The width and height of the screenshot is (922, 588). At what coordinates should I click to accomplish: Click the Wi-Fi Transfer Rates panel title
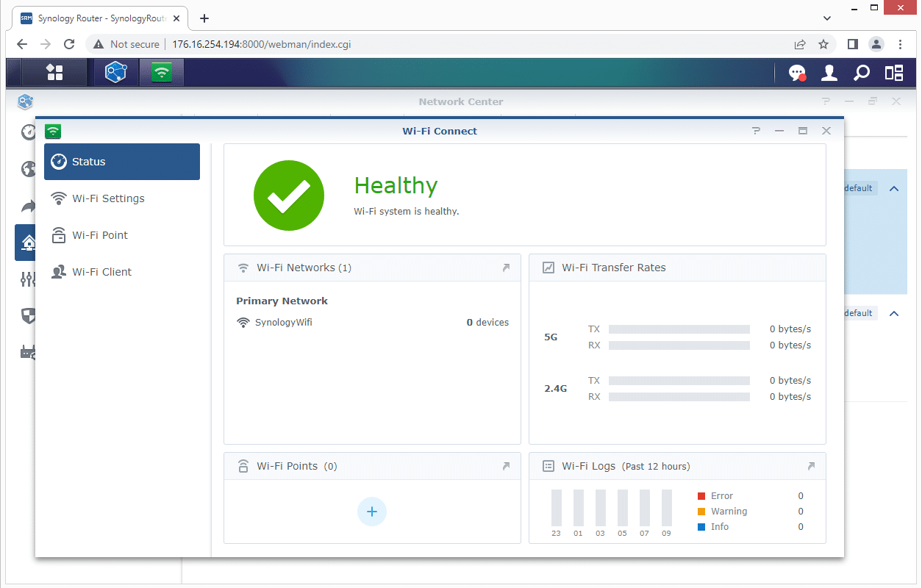click(614, 268)
